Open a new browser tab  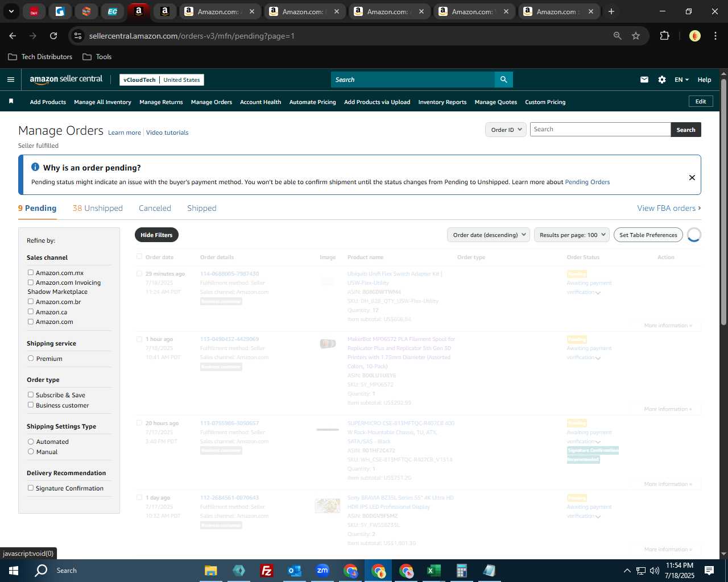[611, 11]
